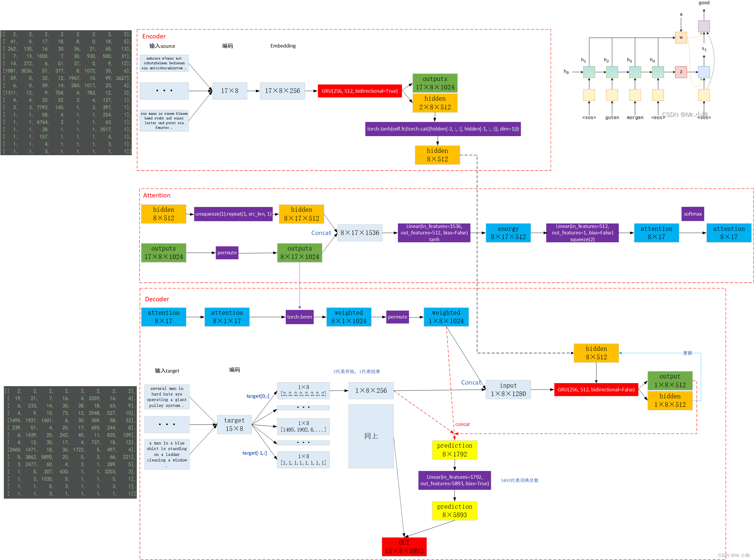This screenshot has height=560, width=754.
Task: Click the source token matrix image
Action: pos(66,92)
